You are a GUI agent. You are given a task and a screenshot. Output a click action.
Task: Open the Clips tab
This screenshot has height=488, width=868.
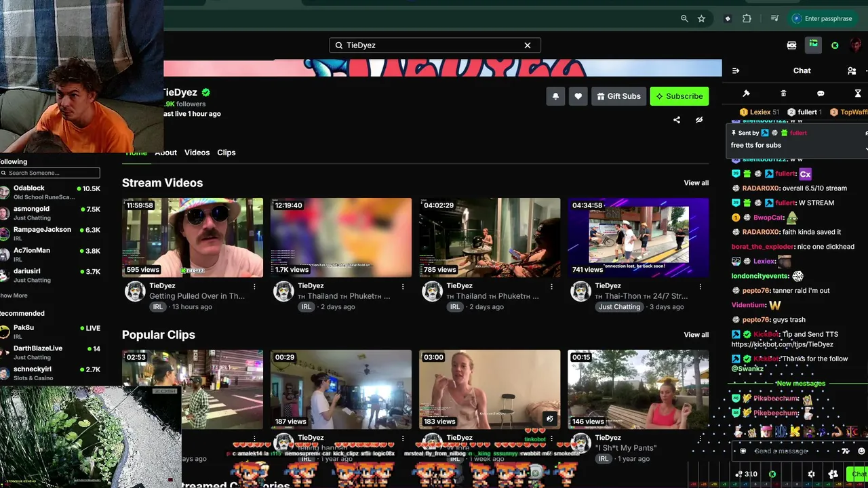click(x=226, y=152)
